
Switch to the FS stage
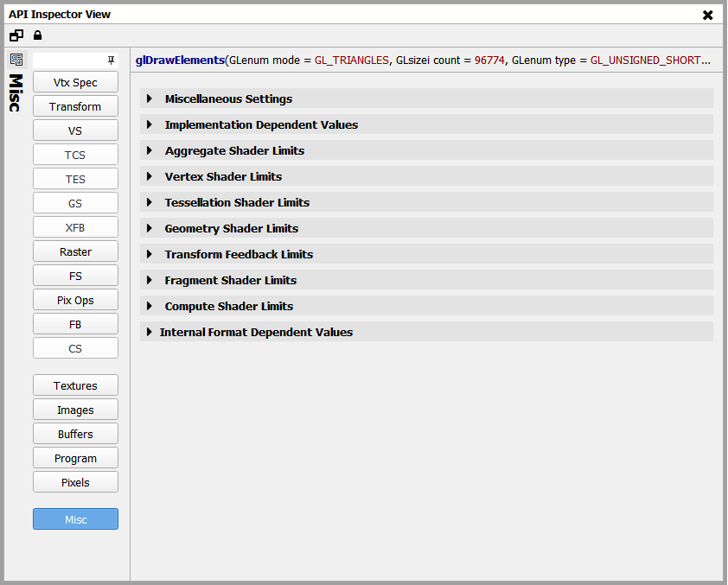pos(75,276)
